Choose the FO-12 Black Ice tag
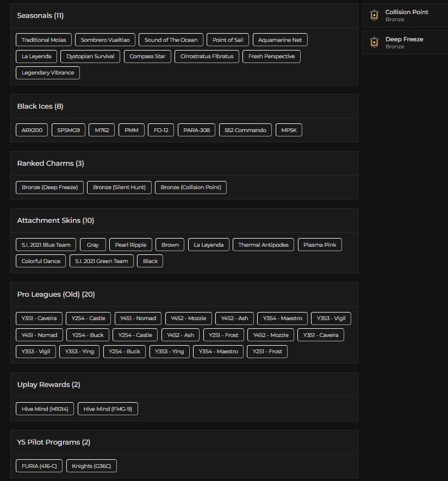Image resolution: width=448 pixels, height=481 pixels. coord(161,130)
